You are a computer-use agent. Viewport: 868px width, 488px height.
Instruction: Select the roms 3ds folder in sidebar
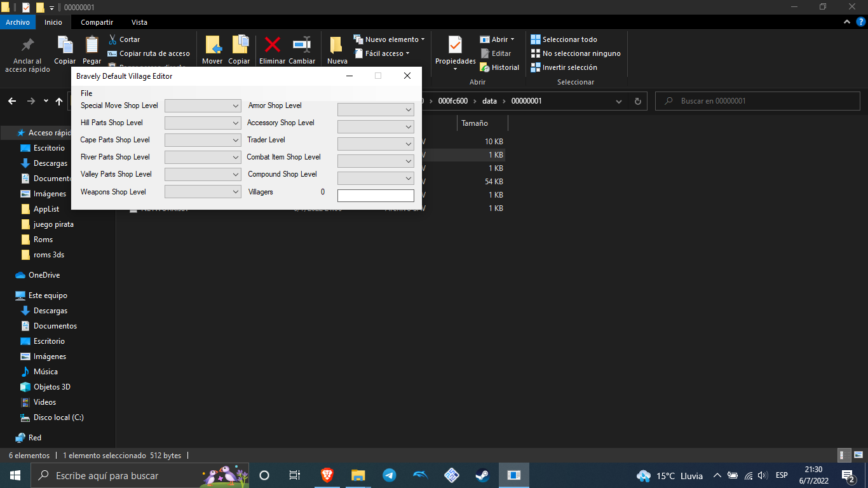pyautogui.click(x=48, y=255)
